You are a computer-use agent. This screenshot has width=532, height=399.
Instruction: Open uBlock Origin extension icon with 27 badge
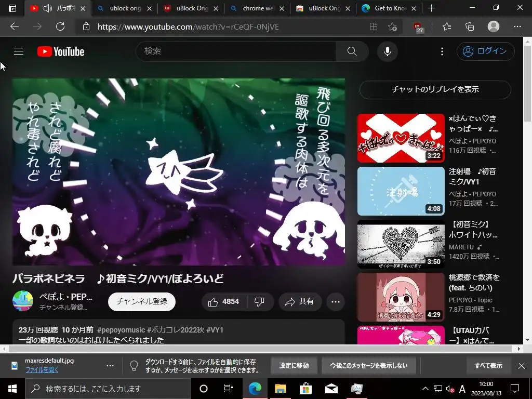tap(418, 27)
